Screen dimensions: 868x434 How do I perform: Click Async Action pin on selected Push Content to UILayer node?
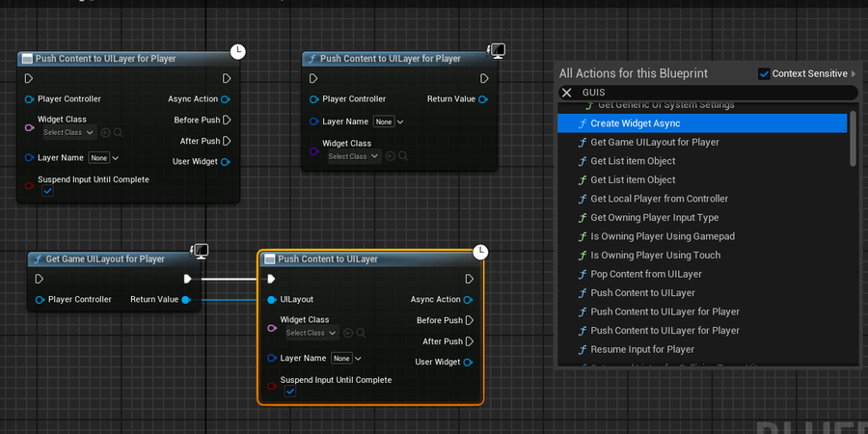(x=469, y=300)
